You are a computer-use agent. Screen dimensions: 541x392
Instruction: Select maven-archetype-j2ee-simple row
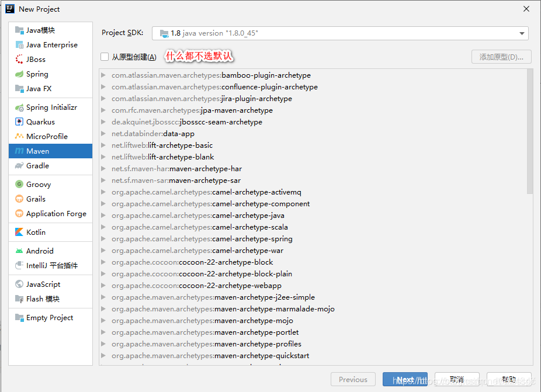tap(313, 297)
